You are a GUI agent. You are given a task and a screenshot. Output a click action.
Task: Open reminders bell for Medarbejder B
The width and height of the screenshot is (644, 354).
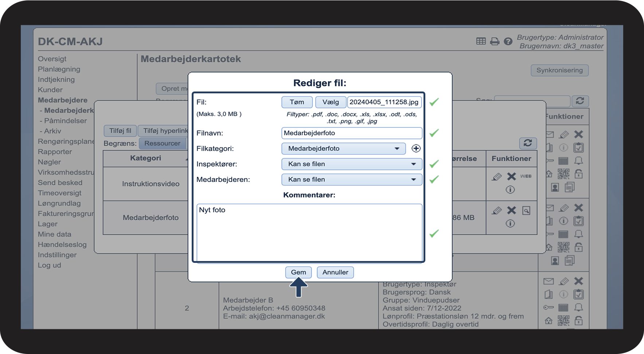tap(578, 307)
